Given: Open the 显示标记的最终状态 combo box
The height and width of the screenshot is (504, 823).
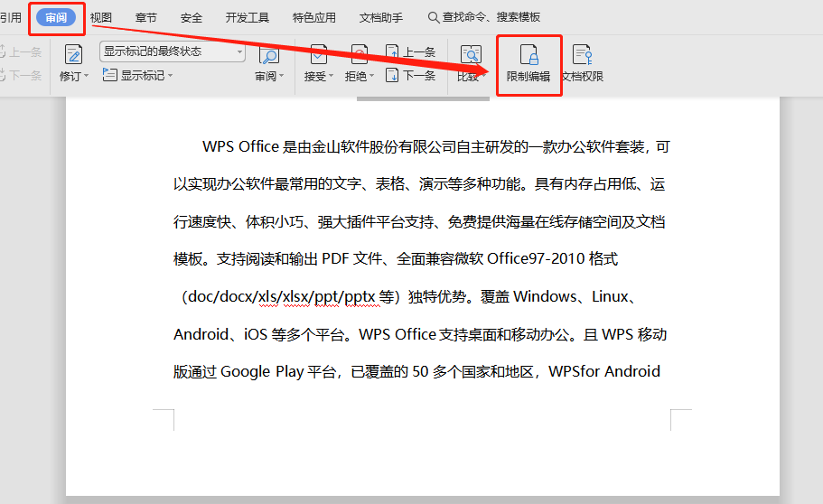Looking at the screenshot, I should [173, 51].
